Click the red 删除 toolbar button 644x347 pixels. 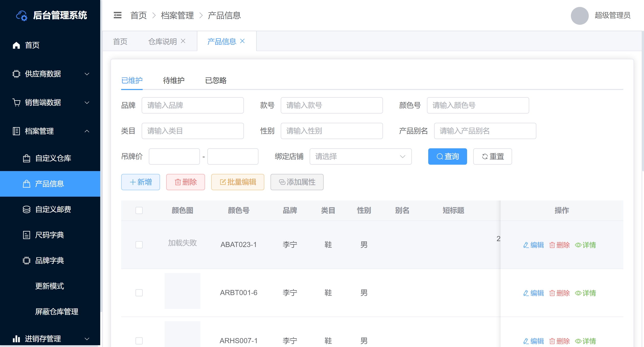coord(186,182)
